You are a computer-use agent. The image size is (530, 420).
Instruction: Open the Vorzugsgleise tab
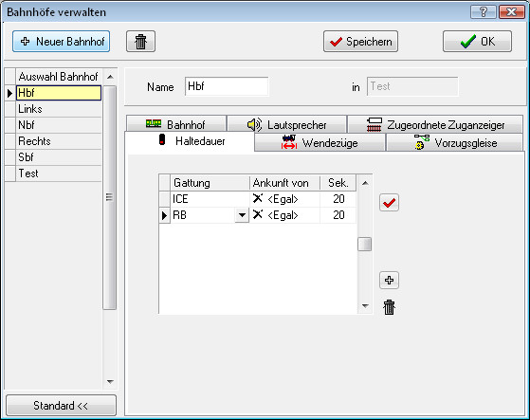point(454,142)
